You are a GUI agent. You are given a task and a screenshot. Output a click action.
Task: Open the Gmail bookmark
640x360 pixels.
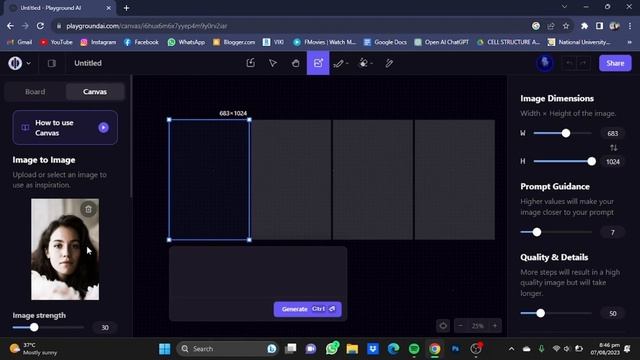20,42
